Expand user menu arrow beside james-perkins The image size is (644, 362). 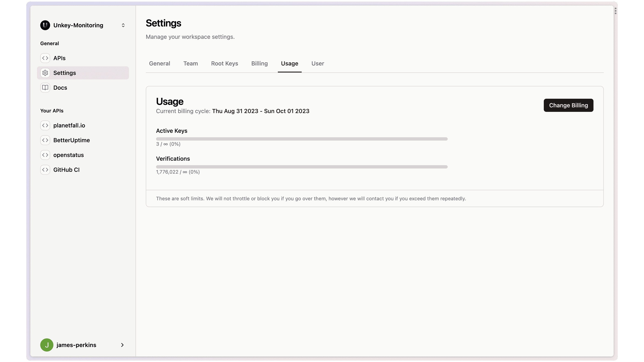click(122, 345)
